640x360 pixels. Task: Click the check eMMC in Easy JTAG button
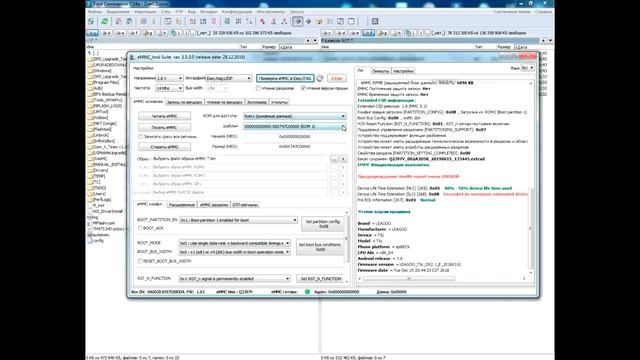[x=285, y=78]
